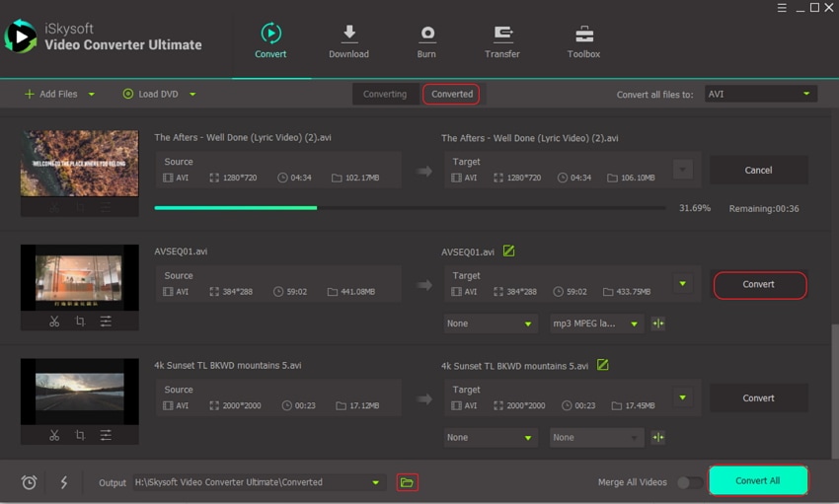Expand the Add Files dropdown arrow

(x=92, y=95)
